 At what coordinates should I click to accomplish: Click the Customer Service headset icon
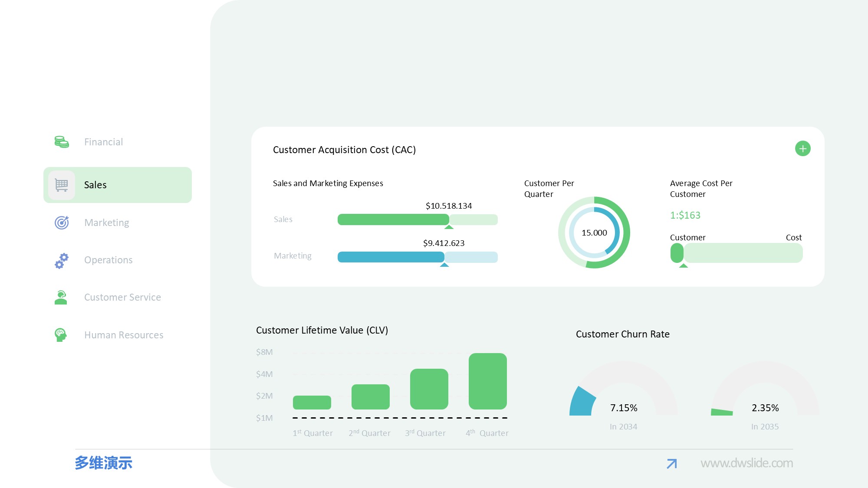[x=61, y=298]
